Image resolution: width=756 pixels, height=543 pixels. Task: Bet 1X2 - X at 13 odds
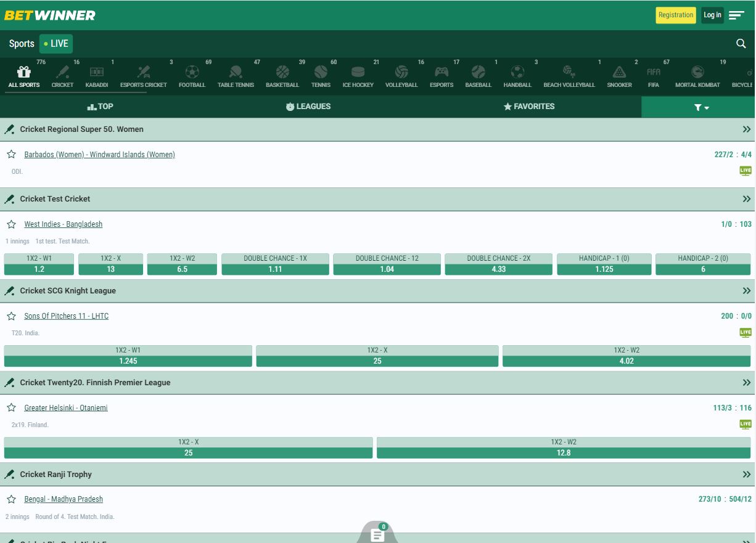click(110, 264)
